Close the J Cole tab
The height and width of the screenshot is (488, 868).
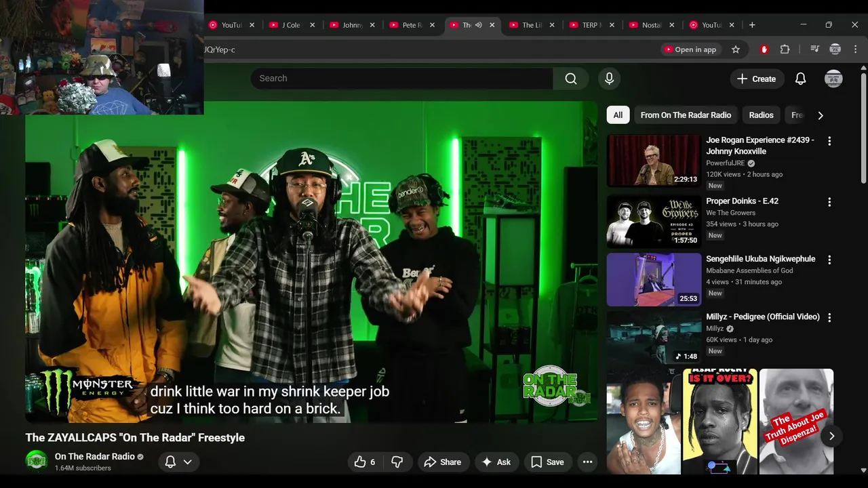pos(312,25)
